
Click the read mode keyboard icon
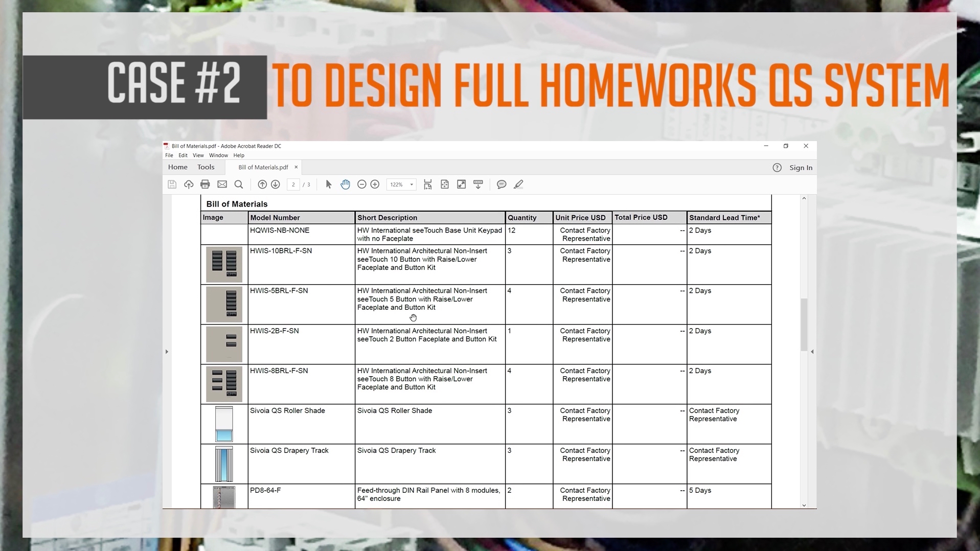(x=478, y=185)
